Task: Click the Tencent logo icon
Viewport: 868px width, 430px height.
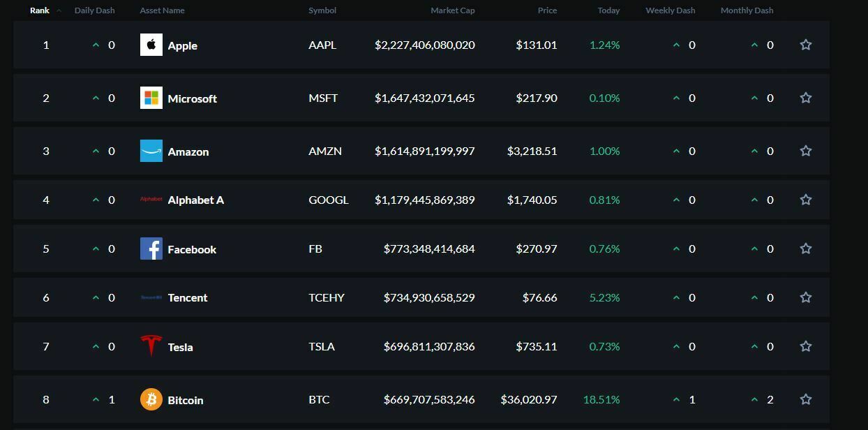Action: [x=151, y=297]
